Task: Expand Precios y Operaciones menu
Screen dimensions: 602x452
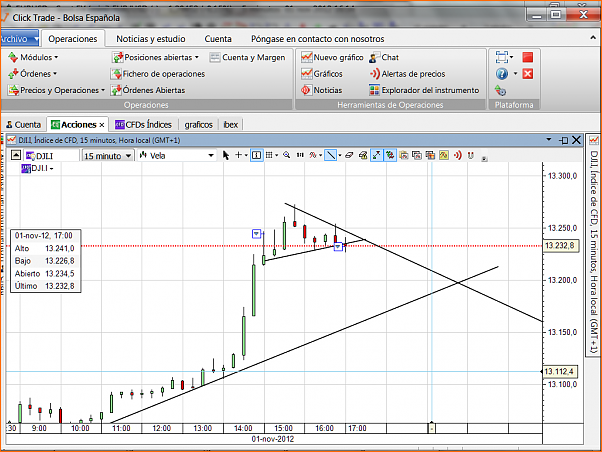Action: point(56,90)
